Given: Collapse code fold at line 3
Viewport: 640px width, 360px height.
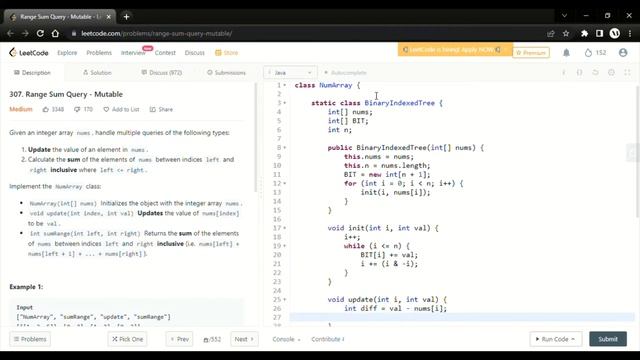Looking at the screenshot, I should click(284, 103).
